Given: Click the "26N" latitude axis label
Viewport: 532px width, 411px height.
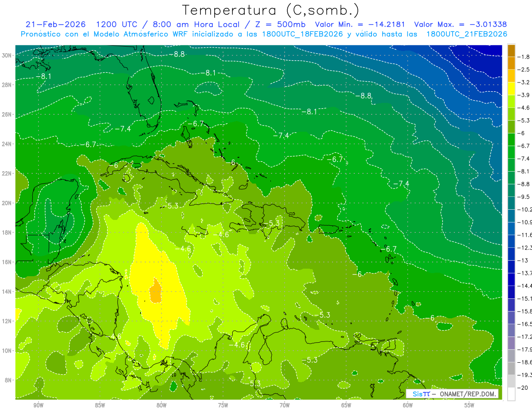Looking at the screenshot, I should pos(8,114).
